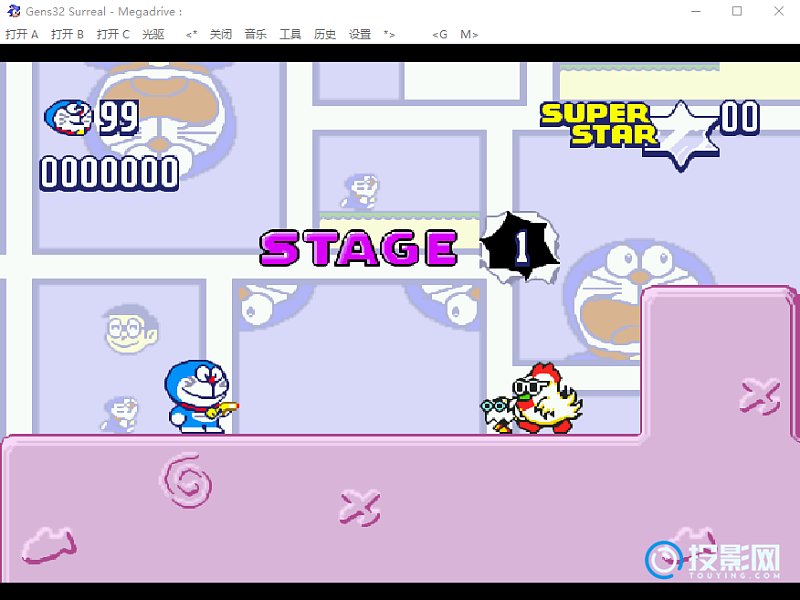This screenshot has width=800, height=600.
Task: Close the Gens32 Surreal window
Action: (779, 11)
